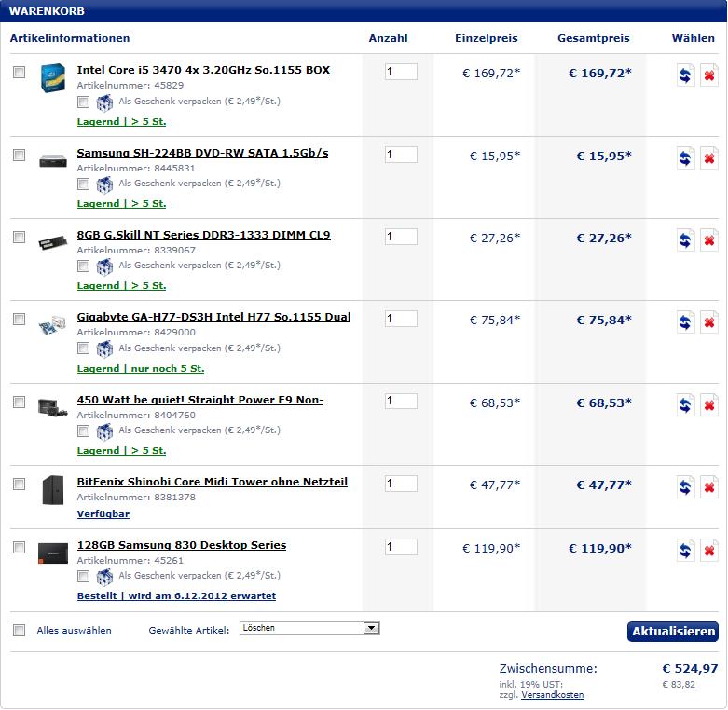Click refresh icon for 8GB G.Skill RAM
The width and height of the screenshot is (728, 710).
[685, 239]
